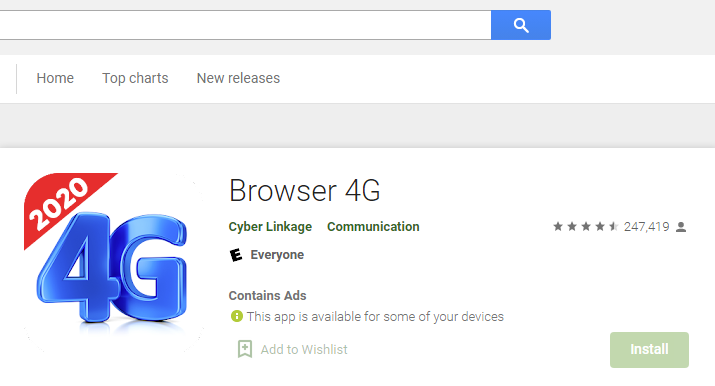The width and height of the screenshot is (715, 386).
Task: Switch to the Top charts tab
Action: (x=135, y=78)
